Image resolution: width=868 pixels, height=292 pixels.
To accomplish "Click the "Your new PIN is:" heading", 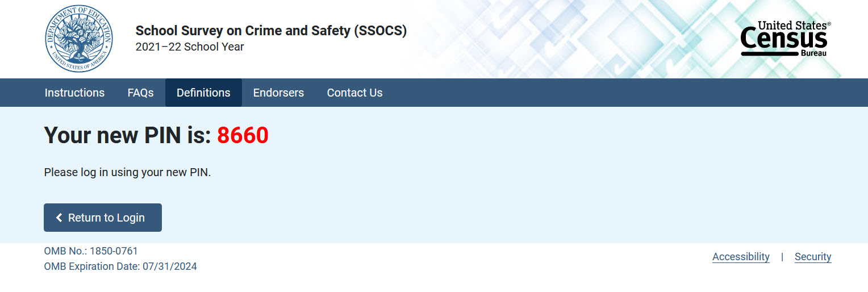I will click(x=127, y=136).
